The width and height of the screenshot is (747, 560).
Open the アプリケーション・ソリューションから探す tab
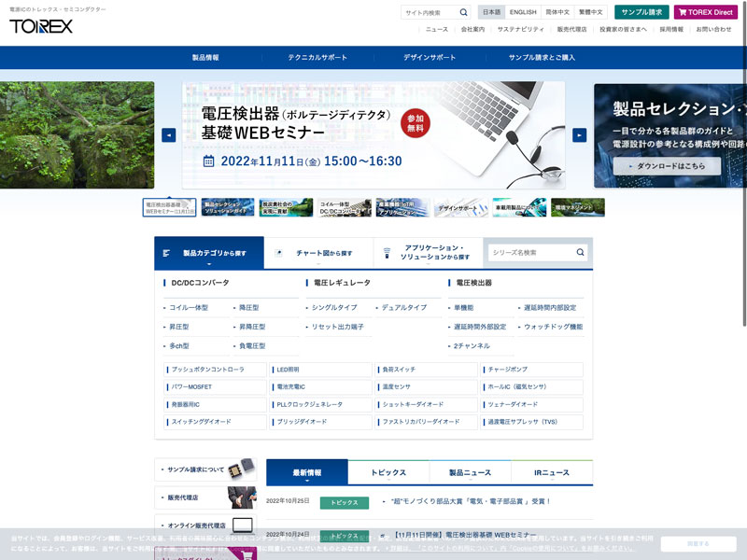tap(428, 253)
